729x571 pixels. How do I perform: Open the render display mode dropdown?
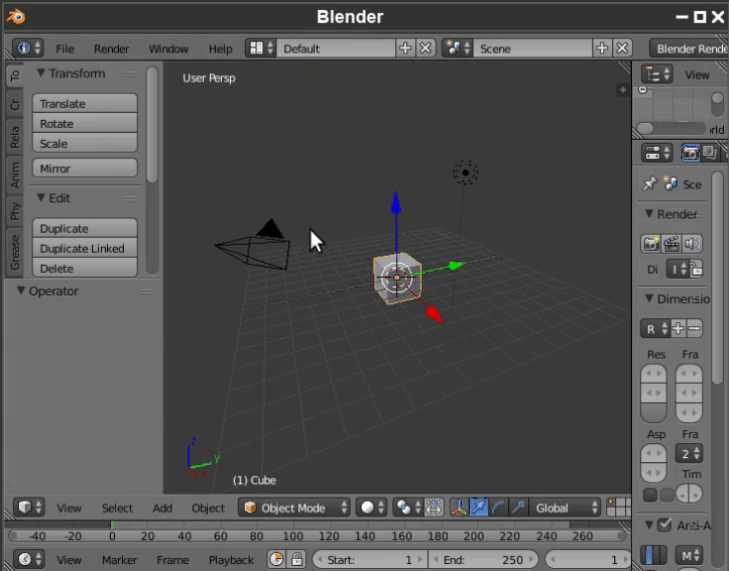click(x=678, y=270)
